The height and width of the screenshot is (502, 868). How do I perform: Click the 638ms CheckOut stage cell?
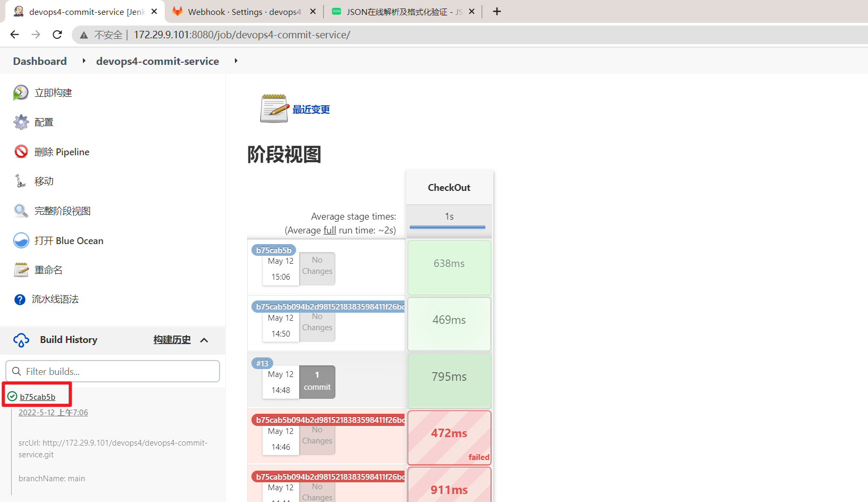(449, 267)
